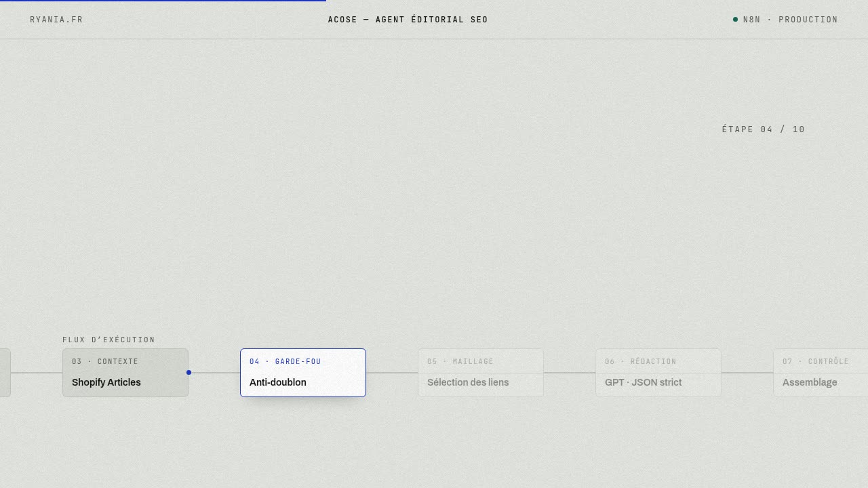Select the 07 Contrôle Assemblage step
Image resolution: width=868 pixels, height=488 pixels.
click(x=821, y=373)
